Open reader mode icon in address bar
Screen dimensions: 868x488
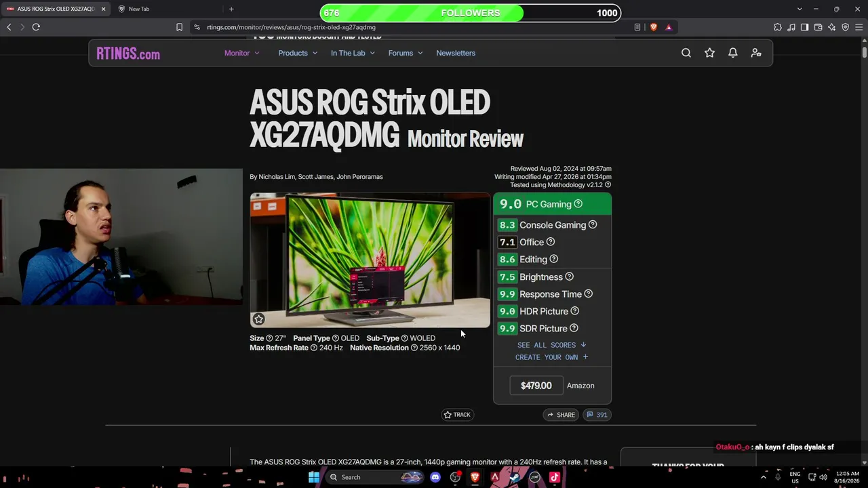tap(637, 27)
